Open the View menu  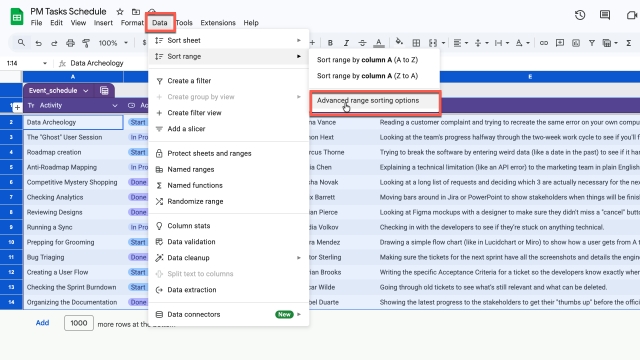pos(78,23)
